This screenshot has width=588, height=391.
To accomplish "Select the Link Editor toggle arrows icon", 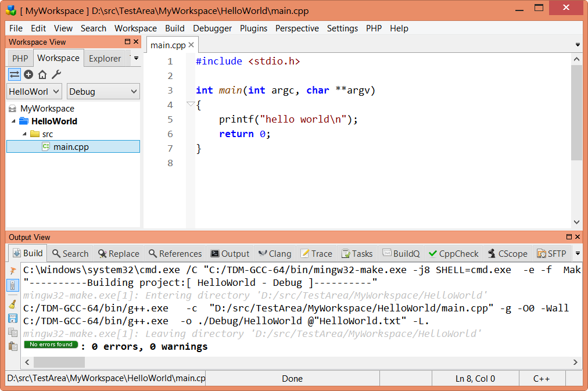I will coord(14,74).
